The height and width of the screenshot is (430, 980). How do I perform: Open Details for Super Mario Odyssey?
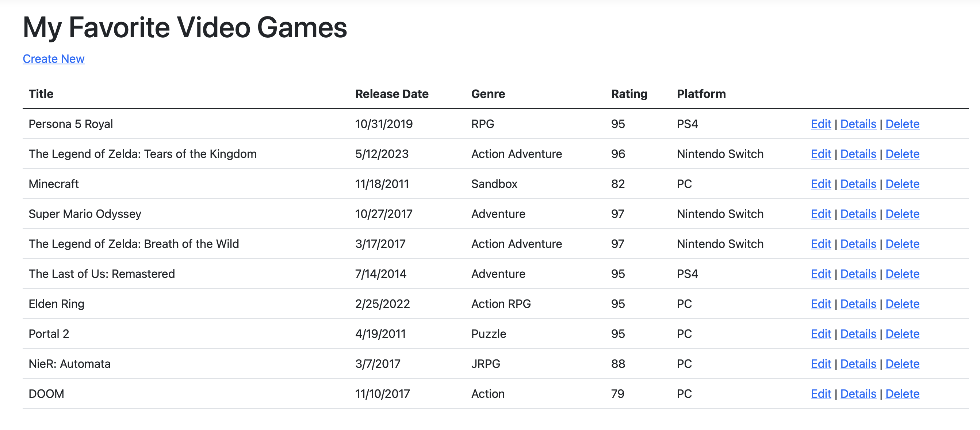coord(858,214)
